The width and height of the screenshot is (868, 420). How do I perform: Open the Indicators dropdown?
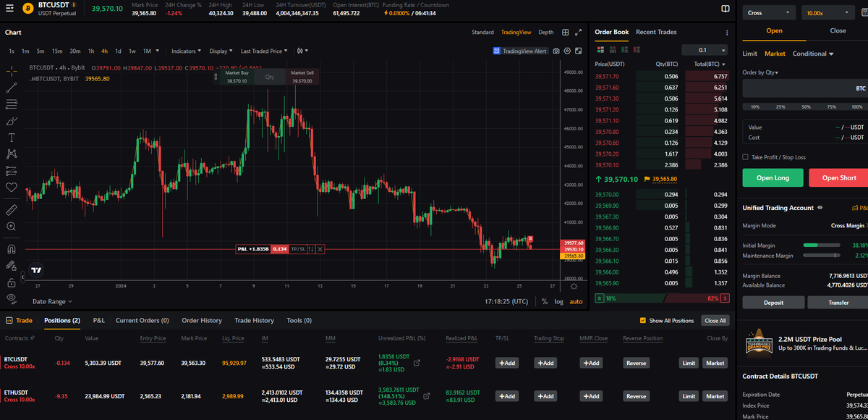pos(186,51)
